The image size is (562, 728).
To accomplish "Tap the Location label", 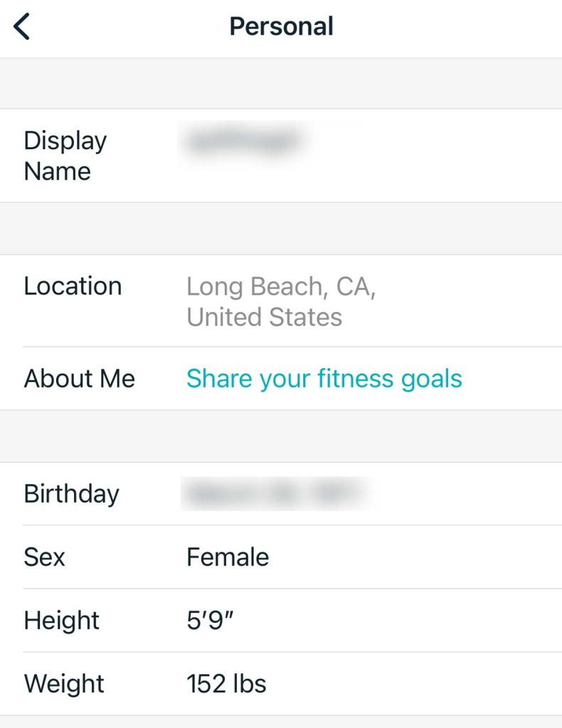I will point(73,286).
